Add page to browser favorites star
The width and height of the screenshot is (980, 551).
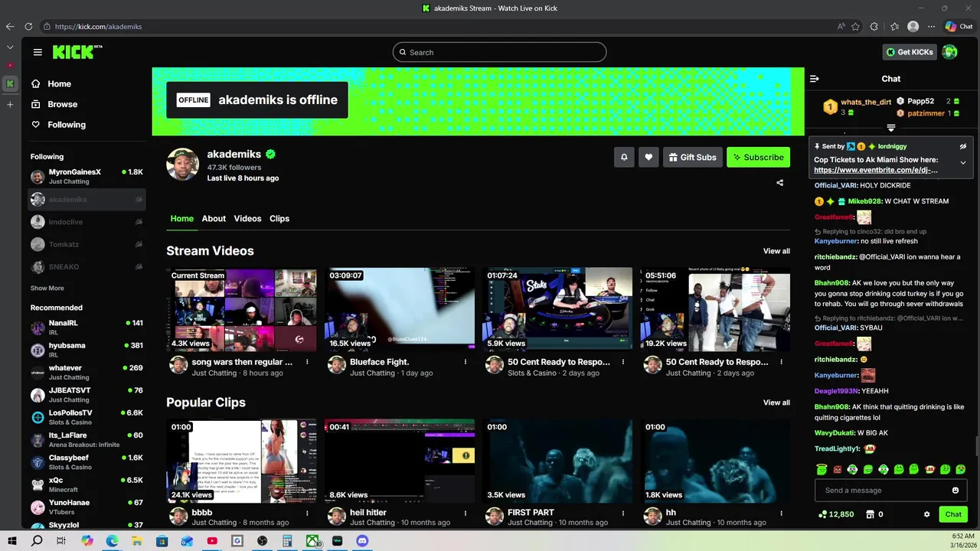click(x=855, y=26)
